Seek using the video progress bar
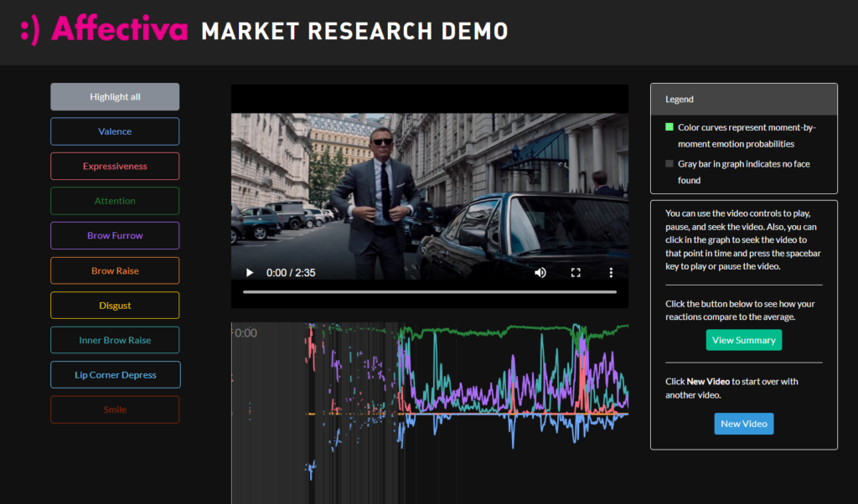The image size is (858, 504). pyautogui.click(x=429, y=292)
